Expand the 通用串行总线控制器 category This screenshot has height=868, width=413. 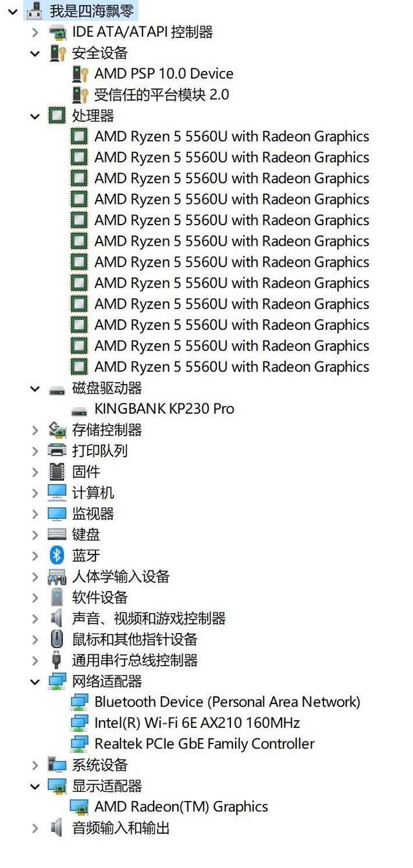[x=35, y=660]
